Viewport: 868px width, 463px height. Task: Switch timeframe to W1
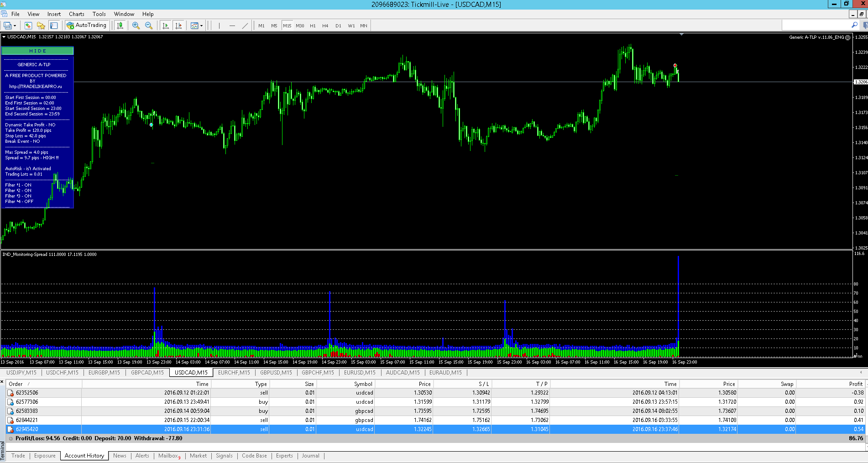(x=351, y=26)
